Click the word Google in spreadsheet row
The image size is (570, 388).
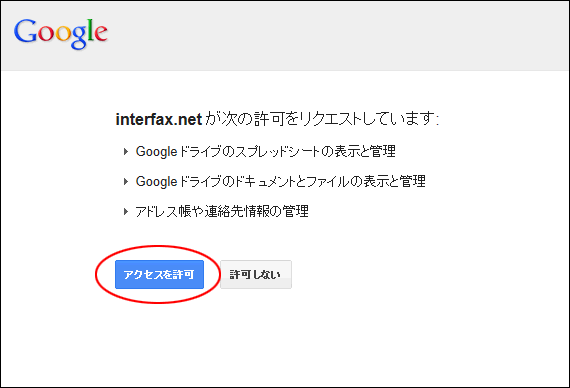point(156,152)
